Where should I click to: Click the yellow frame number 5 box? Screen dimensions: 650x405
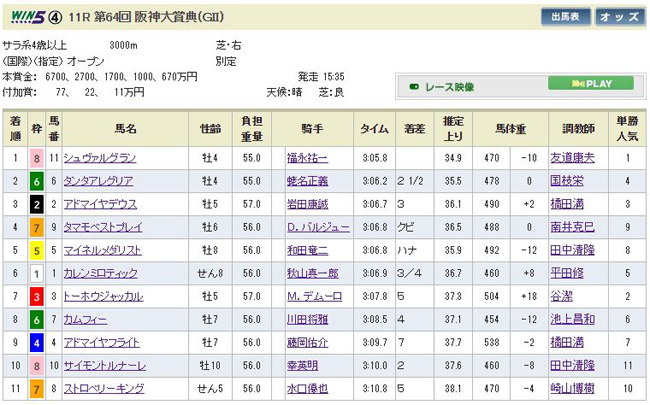(x=37, y=250)
